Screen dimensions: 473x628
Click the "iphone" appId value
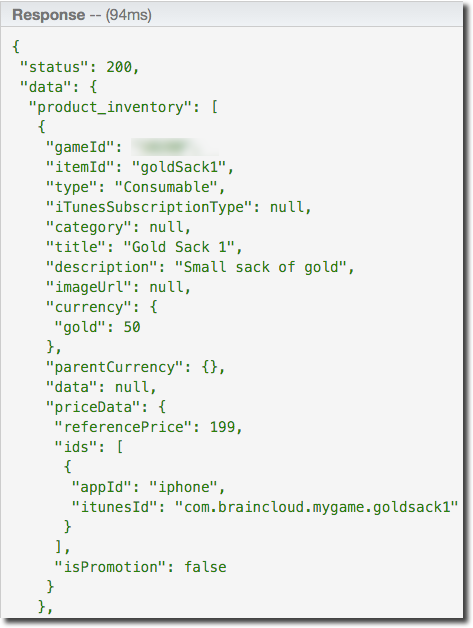[183, 487]
